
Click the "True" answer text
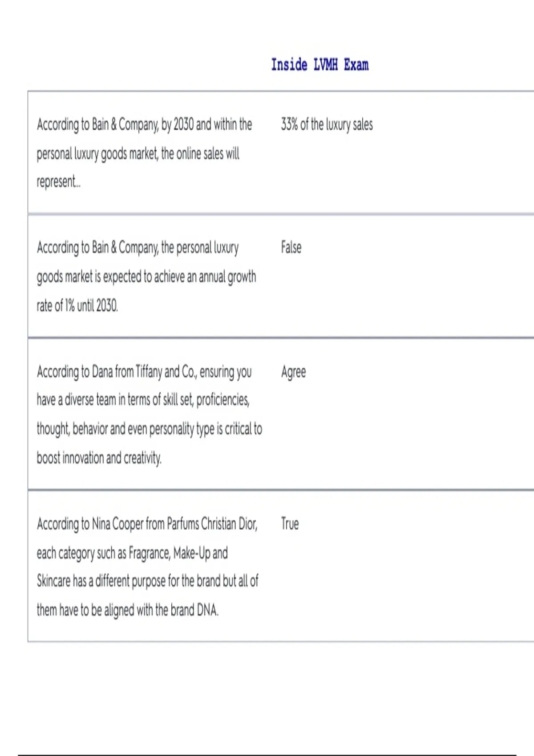(290, 524)
